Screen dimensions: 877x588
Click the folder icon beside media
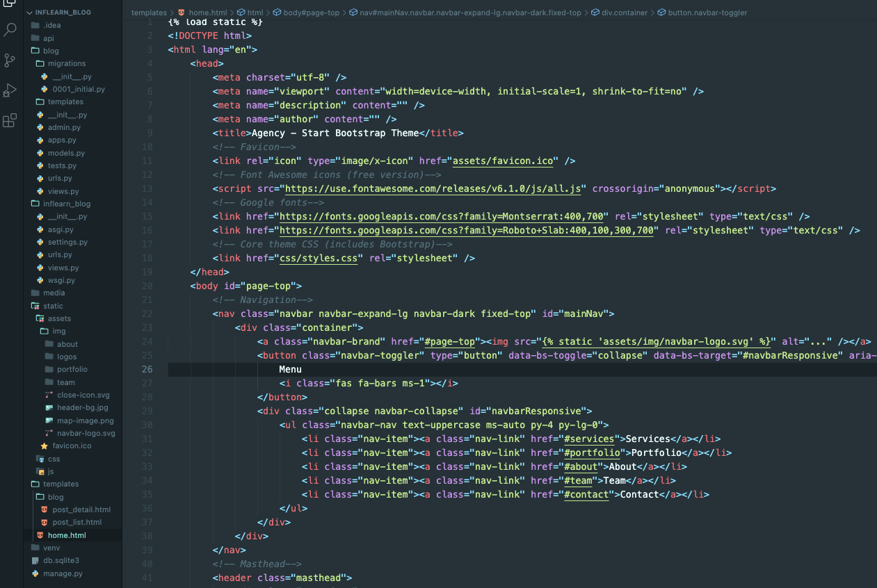tap(35, 293)
